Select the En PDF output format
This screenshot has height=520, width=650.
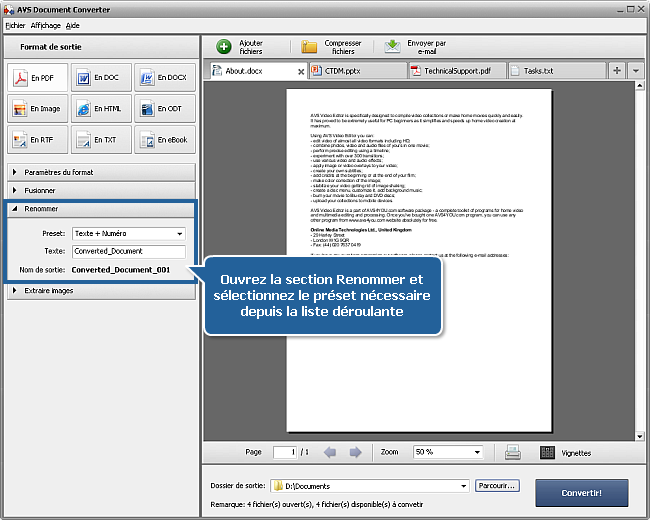37,78
